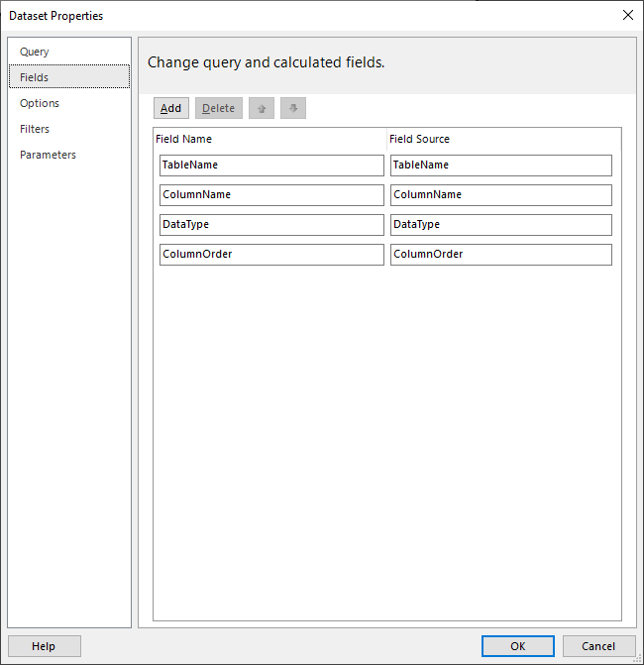Image resolution: width=644 pixels, height=665 pixels.
Task: Go to the Filters page
Action: click(x=69, y=129)
